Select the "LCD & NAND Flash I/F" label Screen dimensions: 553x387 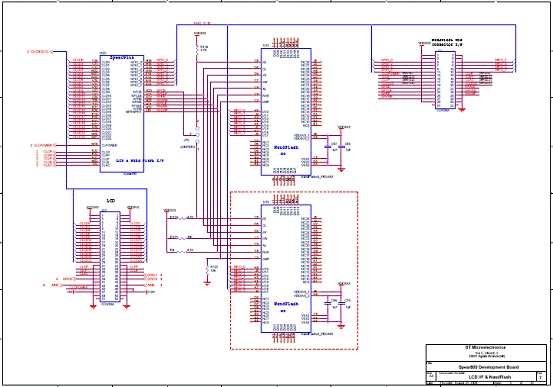[x=140, y=161]
